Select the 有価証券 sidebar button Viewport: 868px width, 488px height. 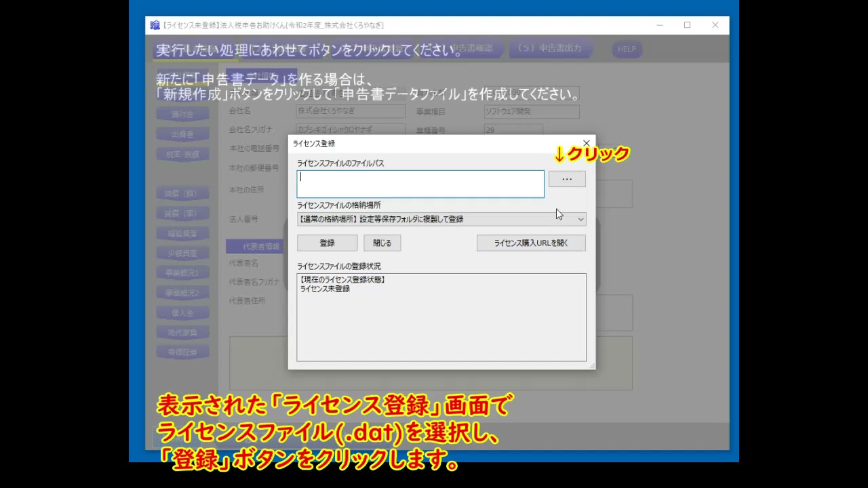pyautogui.click(x=182, y=352)
